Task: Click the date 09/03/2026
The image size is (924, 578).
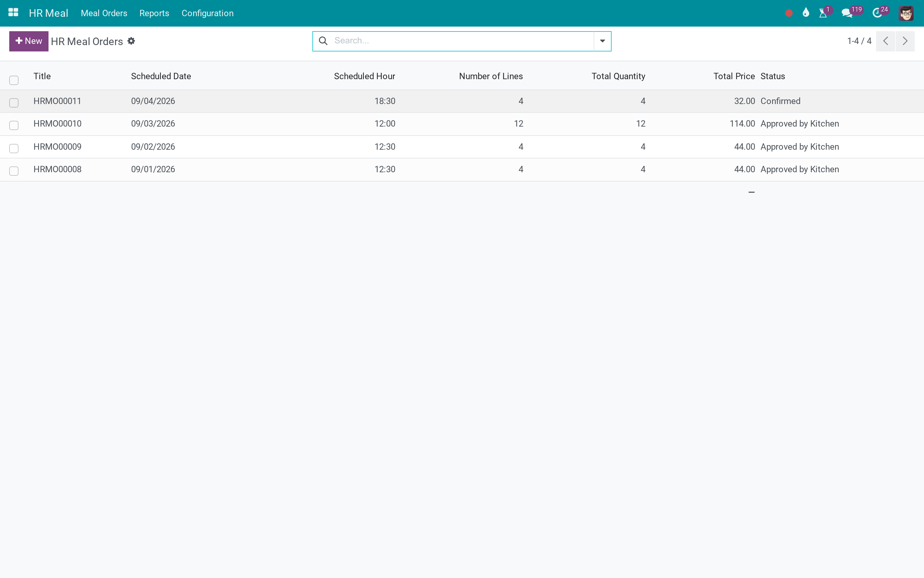Action: click(153, 123)
